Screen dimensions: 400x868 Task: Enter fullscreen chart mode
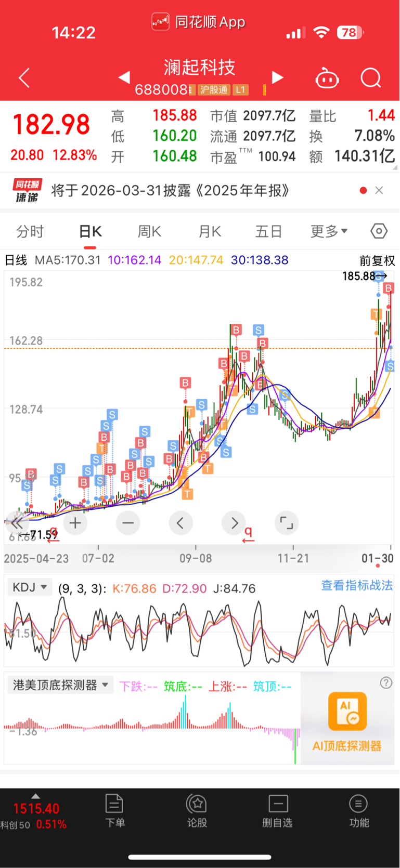click(x=287, y=523)
